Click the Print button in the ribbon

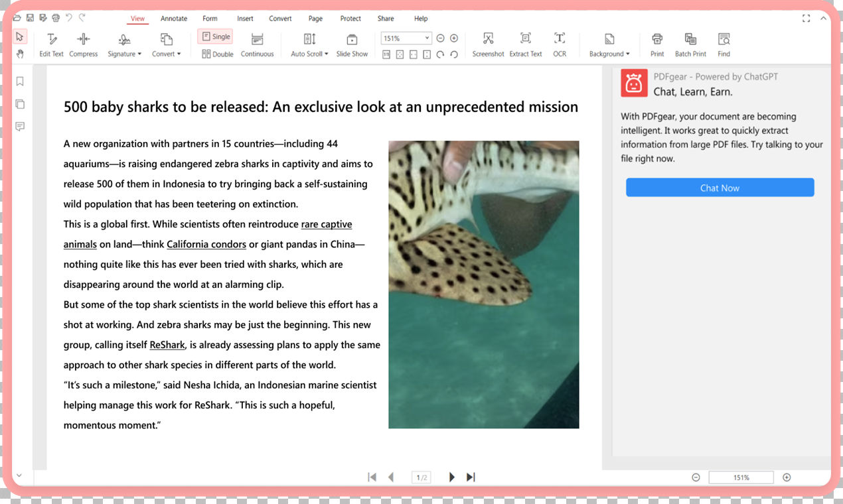(x=657, y=45)
